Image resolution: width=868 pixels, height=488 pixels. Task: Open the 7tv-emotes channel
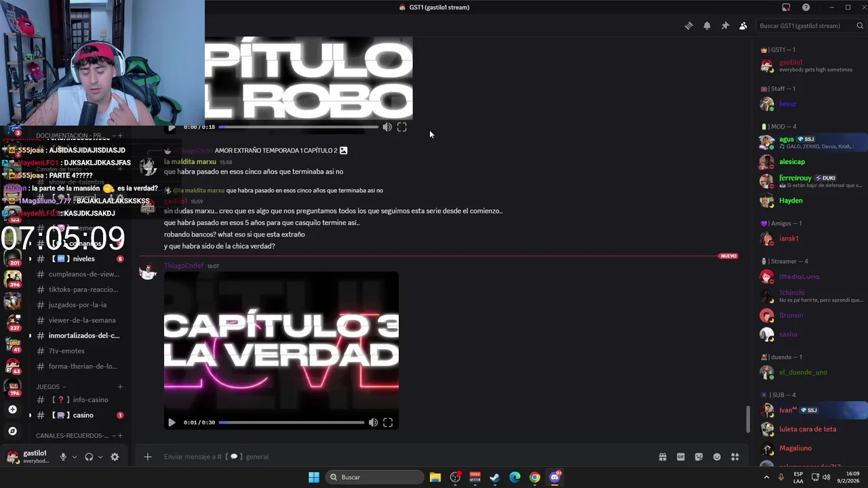(80, 351)
